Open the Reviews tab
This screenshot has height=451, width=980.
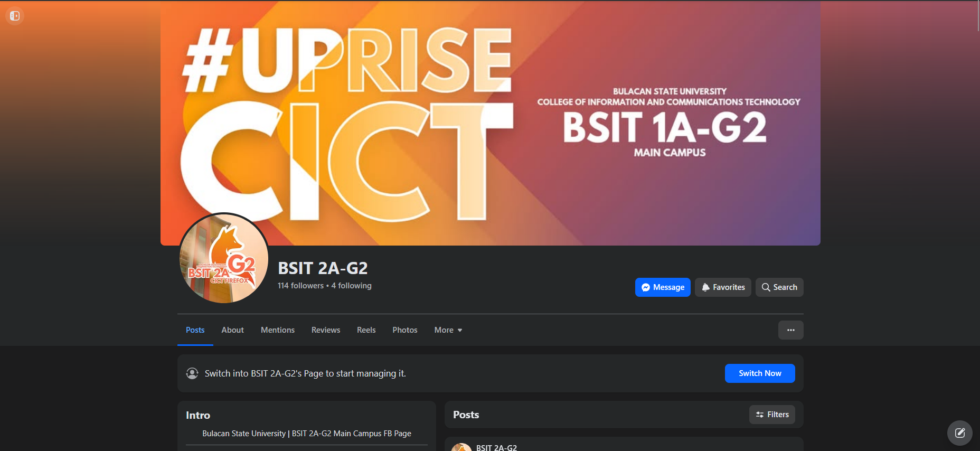pos(326,330)
